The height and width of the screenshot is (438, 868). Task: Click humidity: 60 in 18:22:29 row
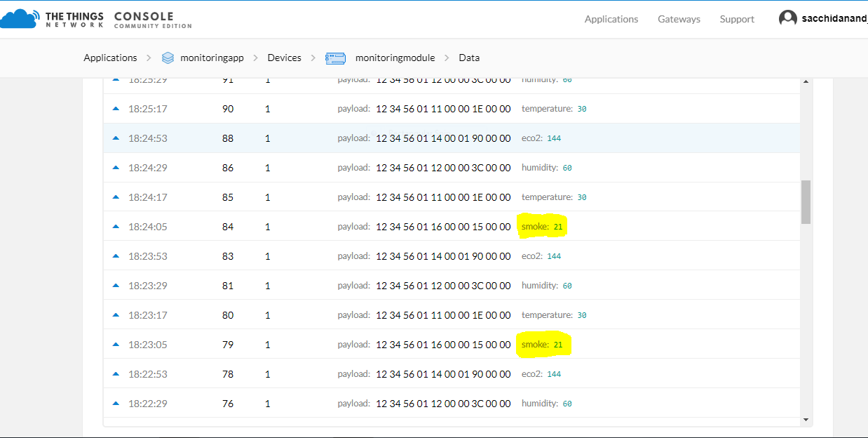547,404
